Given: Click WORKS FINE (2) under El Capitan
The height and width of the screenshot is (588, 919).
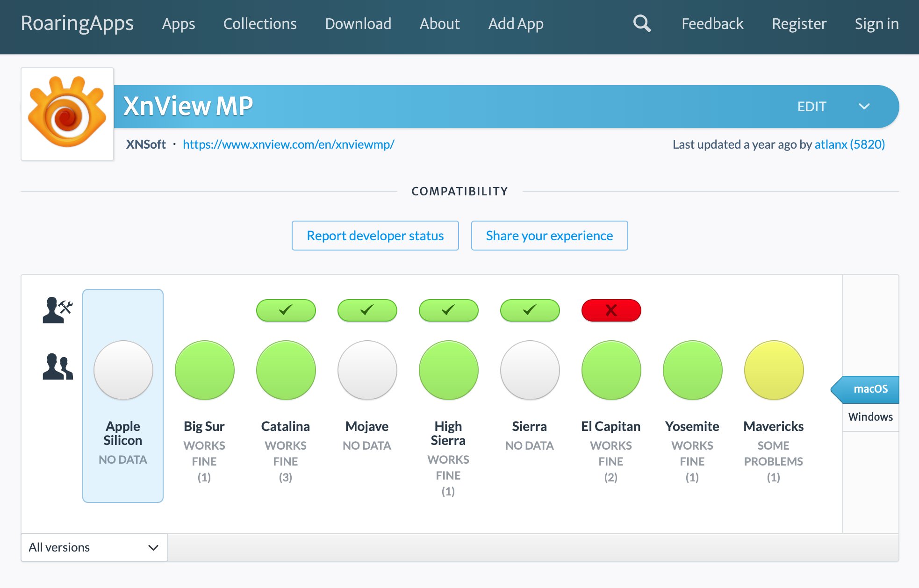Looking at the screenshot, I should [611, 461].
